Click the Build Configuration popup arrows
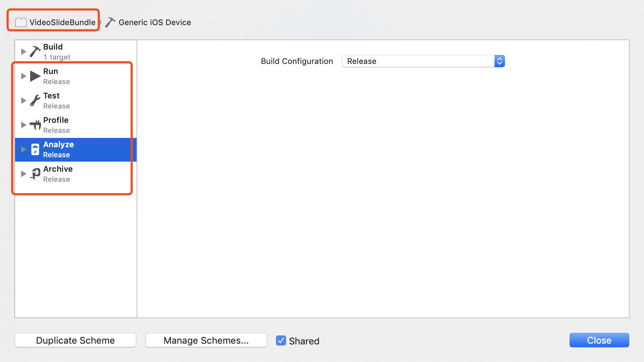The width and height of the screenshot is (644, 362). click(500, 61)
